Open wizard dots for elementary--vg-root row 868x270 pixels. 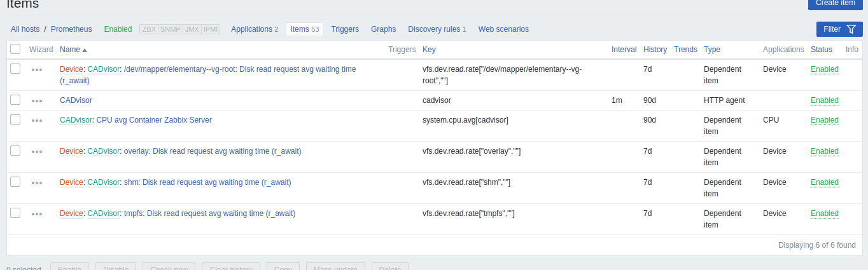coord(37,70)
